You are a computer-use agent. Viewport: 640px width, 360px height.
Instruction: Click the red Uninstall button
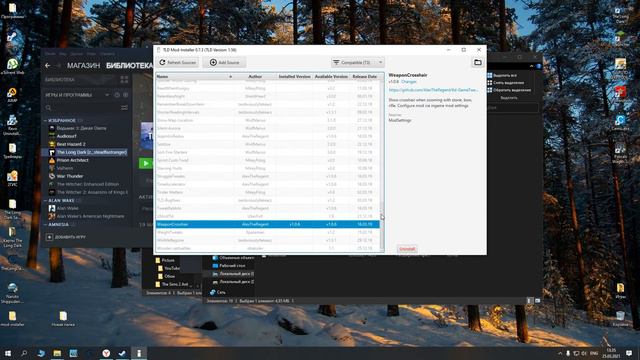coord(407,249)
